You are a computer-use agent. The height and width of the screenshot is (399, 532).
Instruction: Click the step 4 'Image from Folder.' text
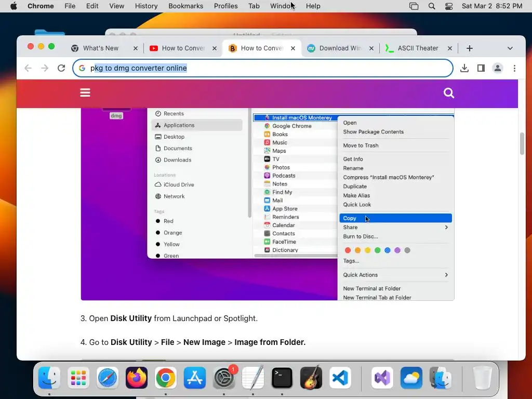pyautogui.click(x=270, y=342)
